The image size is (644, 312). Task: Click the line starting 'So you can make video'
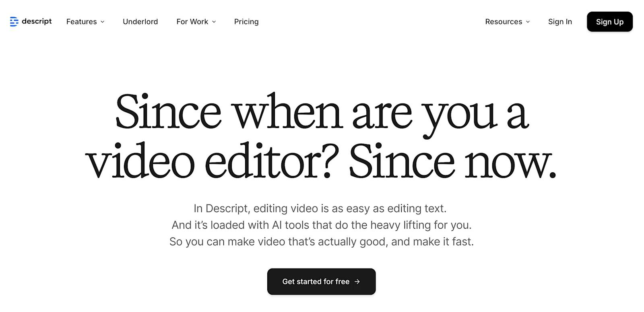pyautogui.click(x=321, y=242)
